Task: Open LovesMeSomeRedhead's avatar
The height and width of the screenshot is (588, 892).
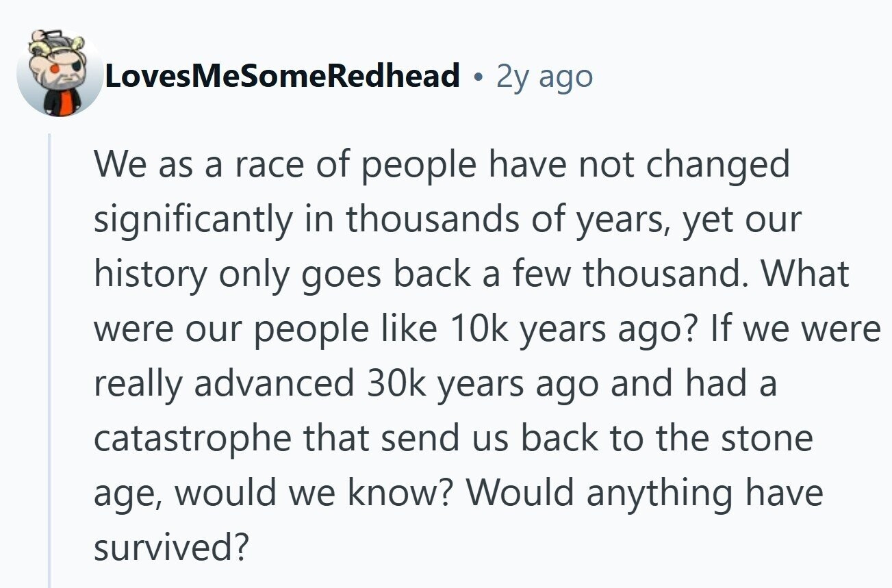Action: (x=59, y=75)
